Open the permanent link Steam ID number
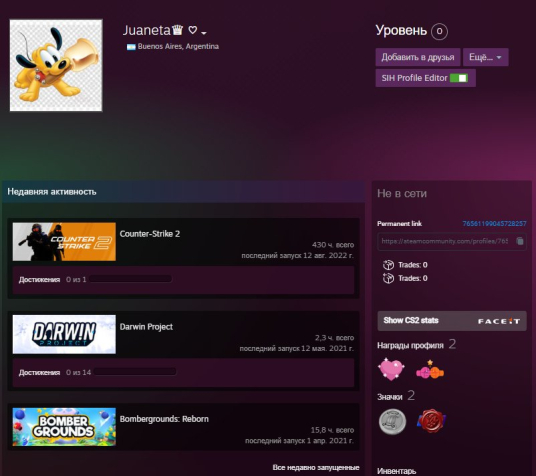Image resolution: width=536 pixels, height=476 pixels. [494, 224]
